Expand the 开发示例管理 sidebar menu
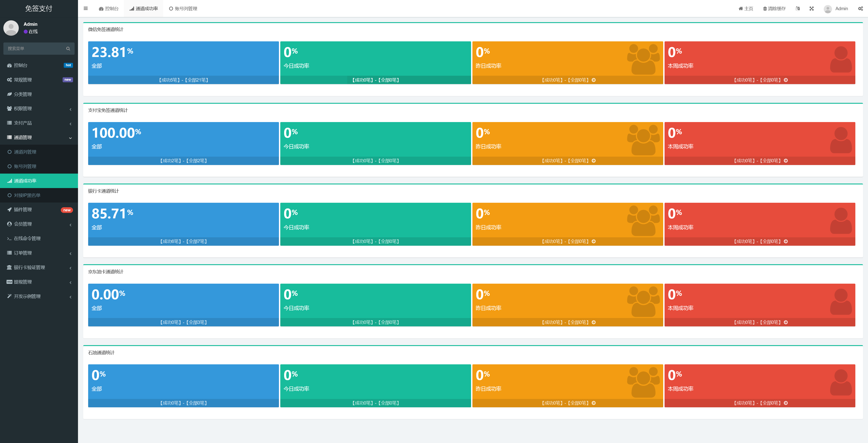This screenshot has height=443, width=868. click(x=39, y=297)
